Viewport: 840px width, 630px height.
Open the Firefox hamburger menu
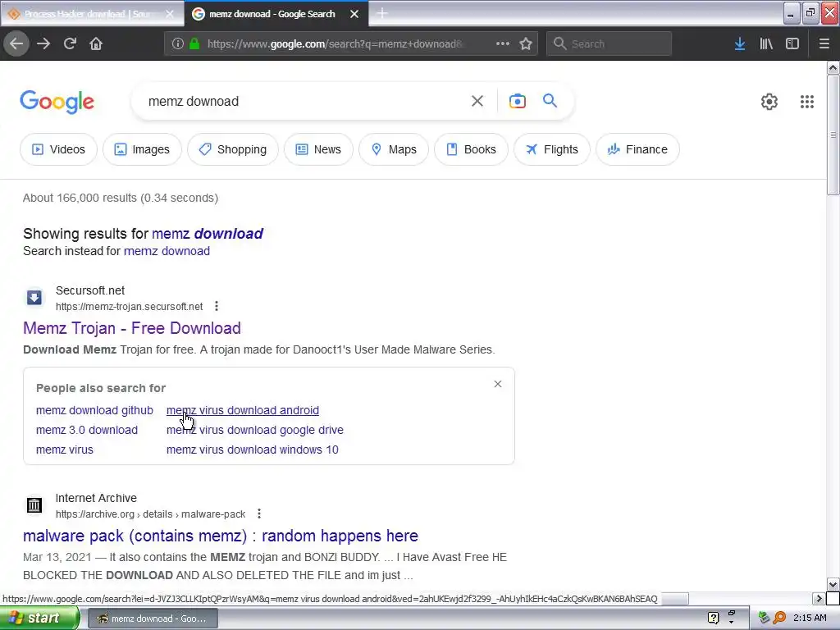[824, 44]
